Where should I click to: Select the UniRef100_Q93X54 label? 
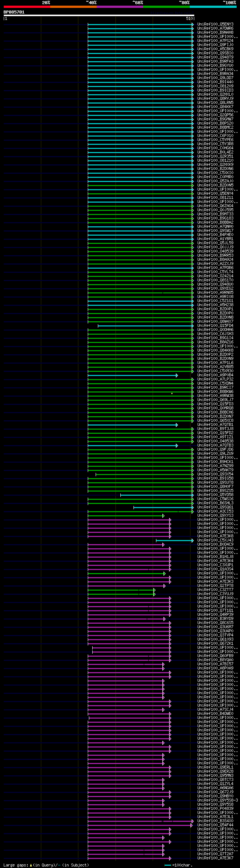(215, 474)
